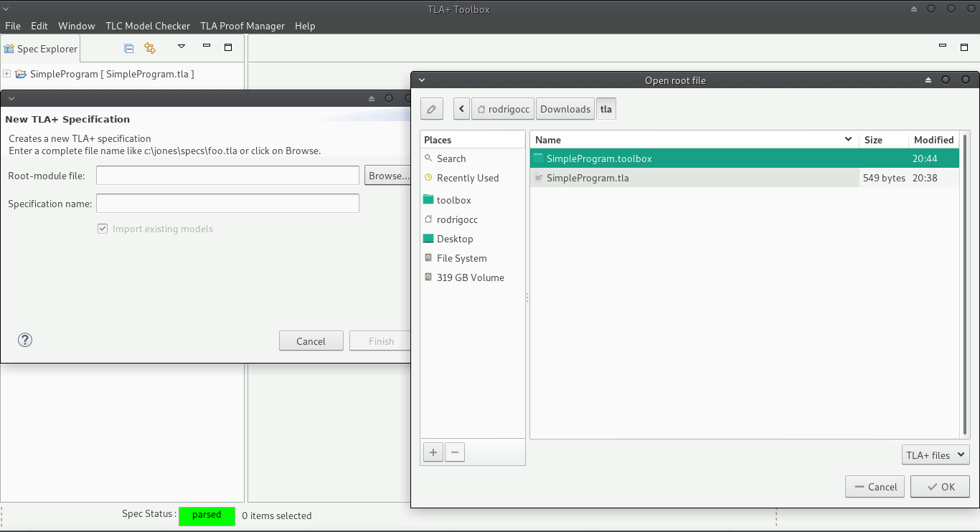
Task: Expand the SimpleProgram tree node
Action: pos(6,73)
